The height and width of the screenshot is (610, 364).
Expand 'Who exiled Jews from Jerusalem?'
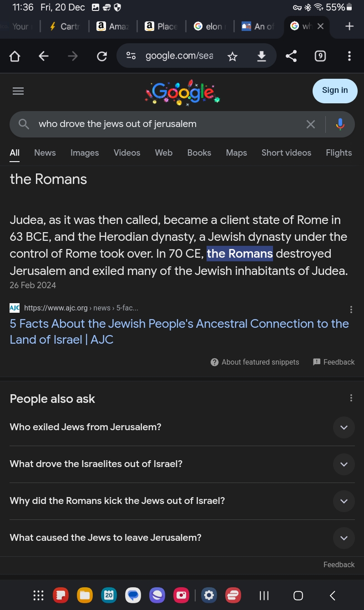[344, 427]
